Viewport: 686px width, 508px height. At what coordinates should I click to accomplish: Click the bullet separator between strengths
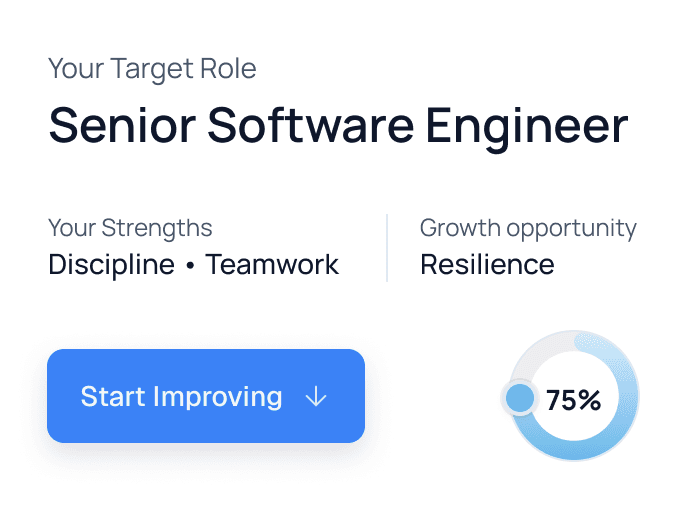tap(190, 266)
